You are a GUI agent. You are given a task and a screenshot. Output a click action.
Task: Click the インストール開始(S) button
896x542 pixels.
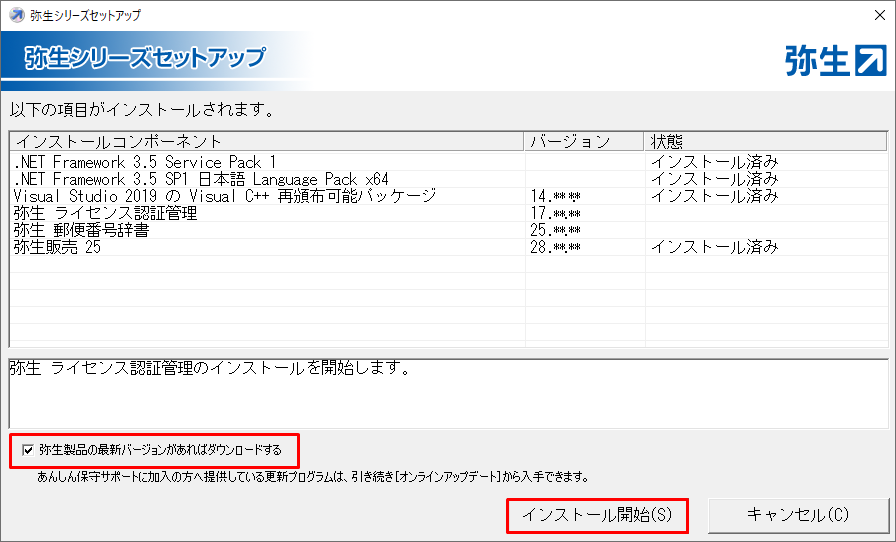pos(597,515)
